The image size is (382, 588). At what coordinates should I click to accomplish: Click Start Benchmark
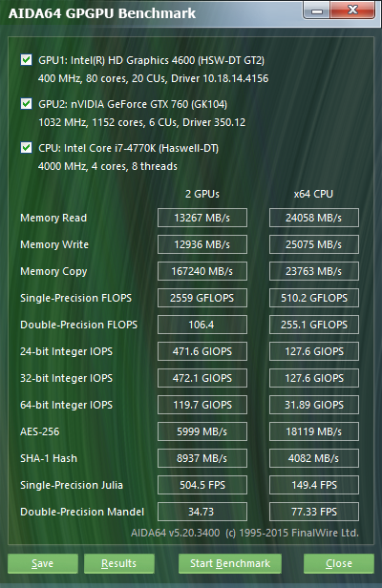[x=230, y=563]
